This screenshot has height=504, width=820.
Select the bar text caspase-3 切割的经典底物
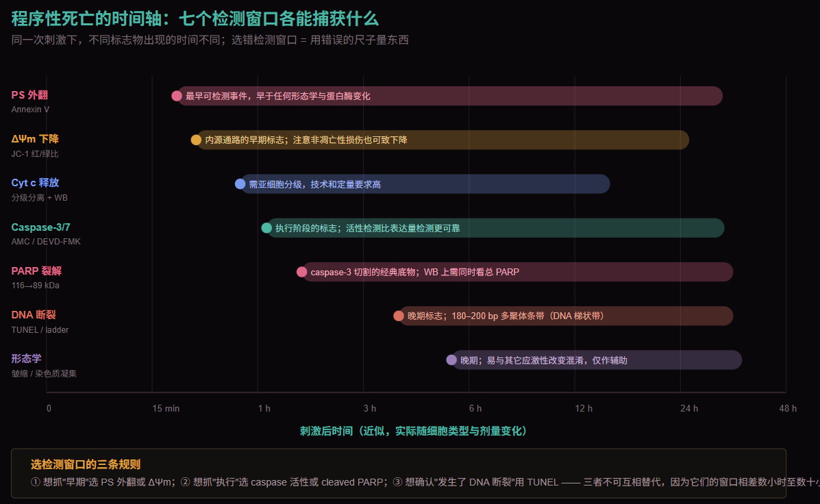pyautogui.click(x=363, y=273)
